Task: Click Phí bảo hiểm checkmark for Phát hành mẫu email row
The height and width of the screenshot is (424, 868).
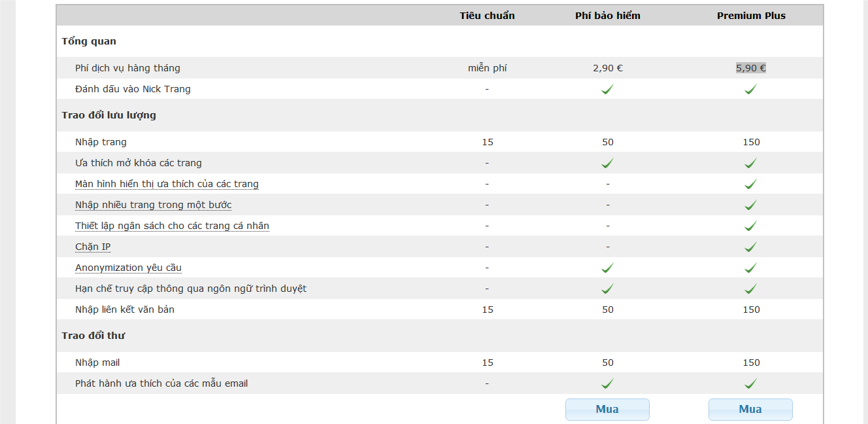Action: tap(607, 383)
